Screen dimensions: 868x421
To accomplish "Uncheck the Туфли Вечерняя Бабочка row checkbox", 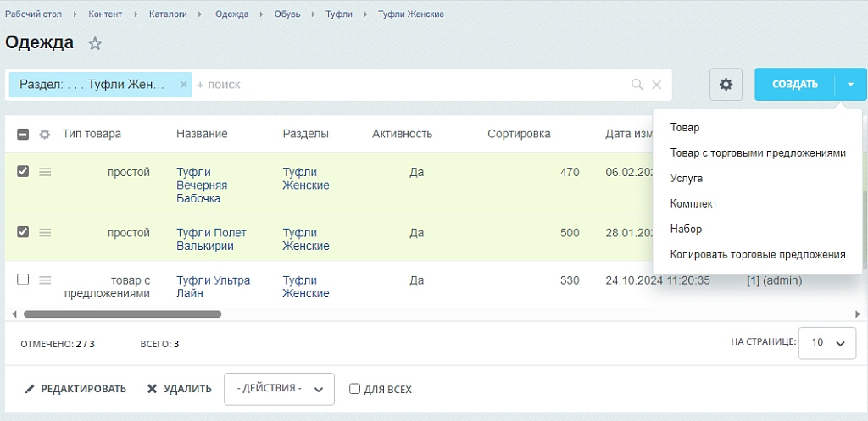I will click(x=23, y=171).
